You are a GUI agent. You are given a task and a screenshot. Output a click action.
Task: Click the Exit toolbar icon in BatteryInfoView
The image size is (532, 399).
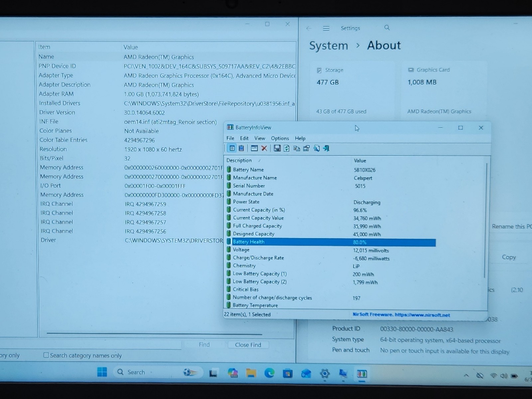point(326,148)
